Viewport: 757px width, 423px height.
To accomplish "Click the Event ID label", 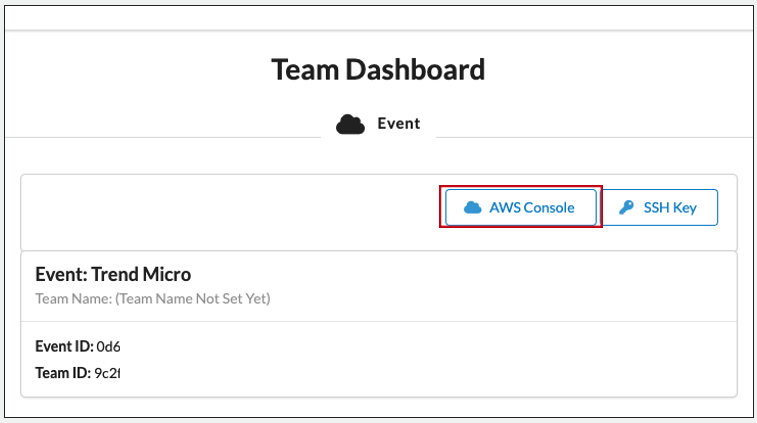I will click(x=64, y=347).
